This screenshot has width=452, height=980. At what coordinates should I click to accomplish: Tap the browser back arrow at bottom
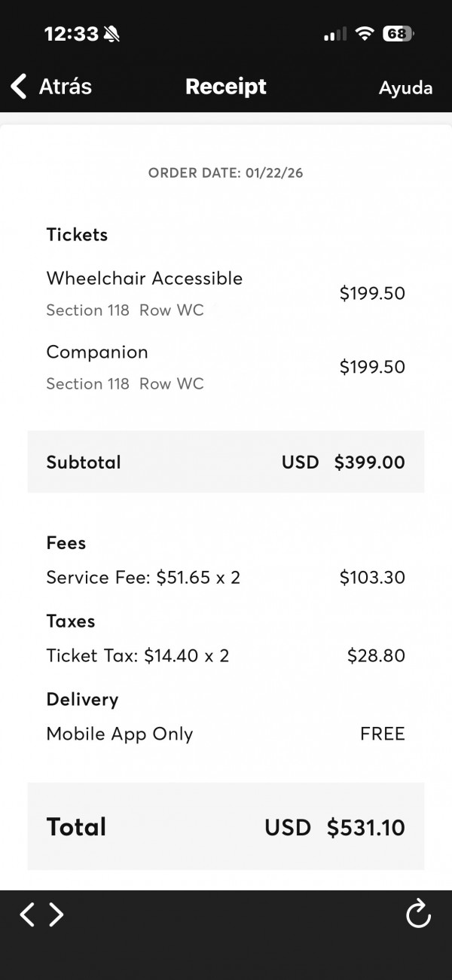[27, 914]
